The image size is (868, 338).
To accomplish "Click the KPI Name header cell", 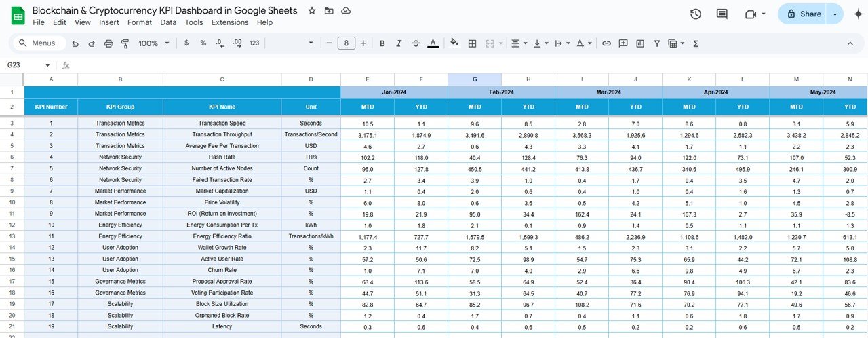I will [x=222, y=107].
